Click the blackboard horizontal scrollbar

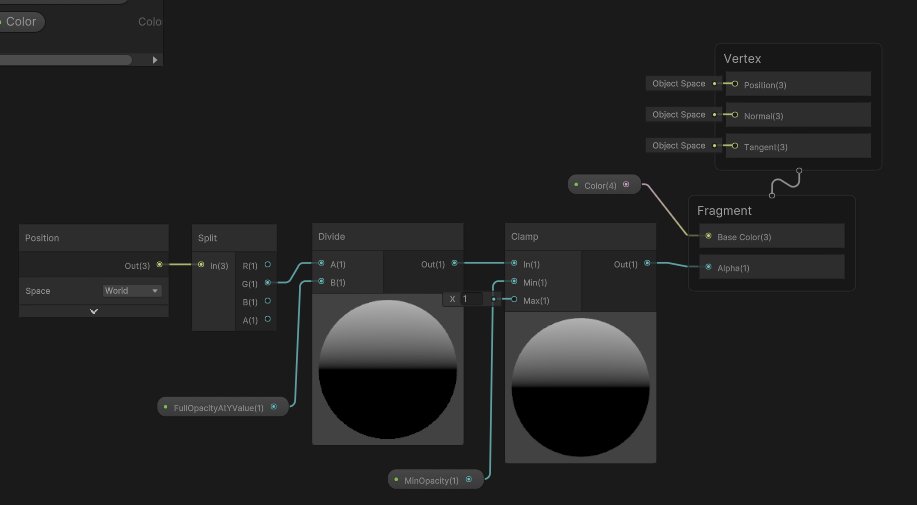click(x=66, y=60)
